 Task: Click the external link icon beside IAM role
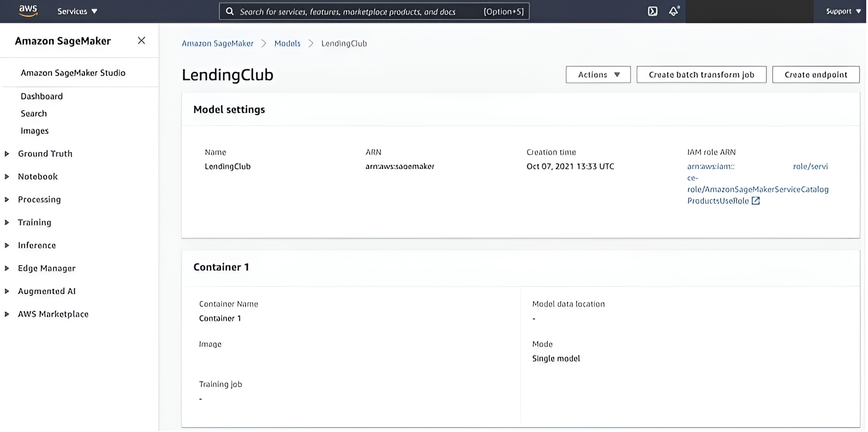(x=756, y=201)
